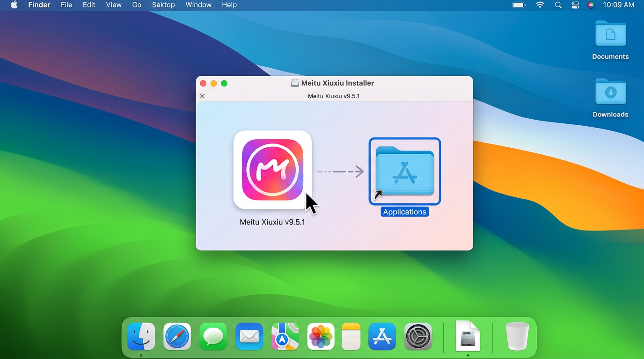The image size is (644, 359).
Task: Launch Maps from the Dock
Action: (285, 336)
